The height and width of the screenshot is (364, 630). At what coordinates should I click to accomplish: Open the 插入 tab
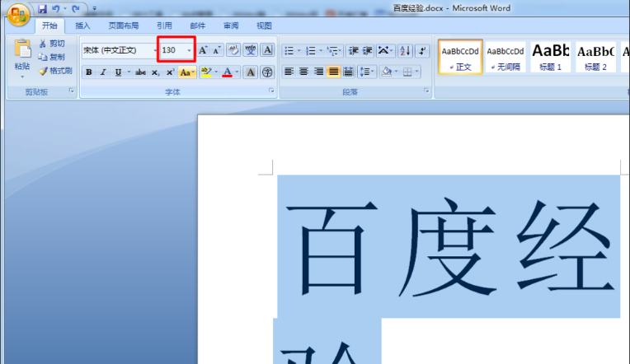coord(82,26)
